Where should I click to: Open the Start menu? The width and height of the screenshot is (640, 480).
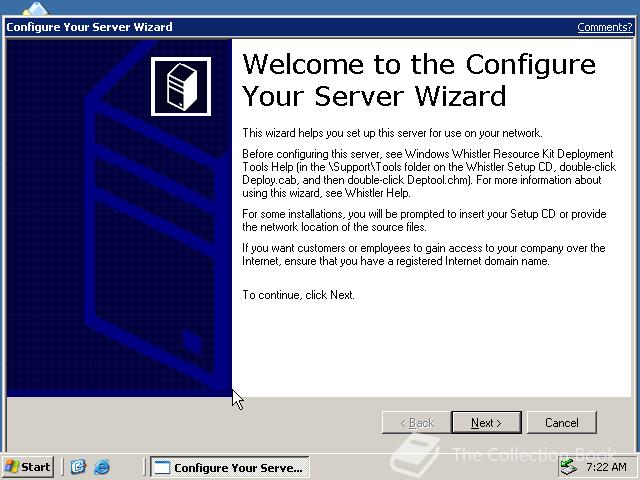coord(27,467)
